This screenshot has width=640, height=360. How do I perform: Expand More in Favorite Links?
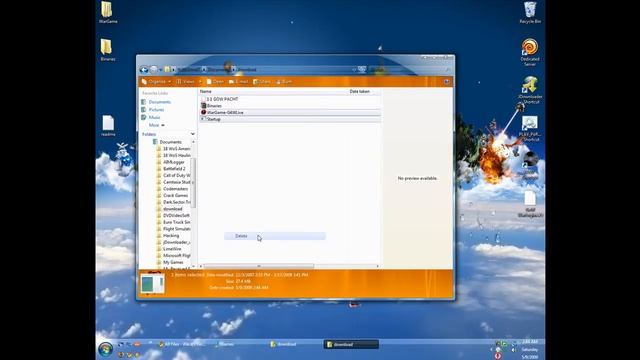[x=156, y=125]
